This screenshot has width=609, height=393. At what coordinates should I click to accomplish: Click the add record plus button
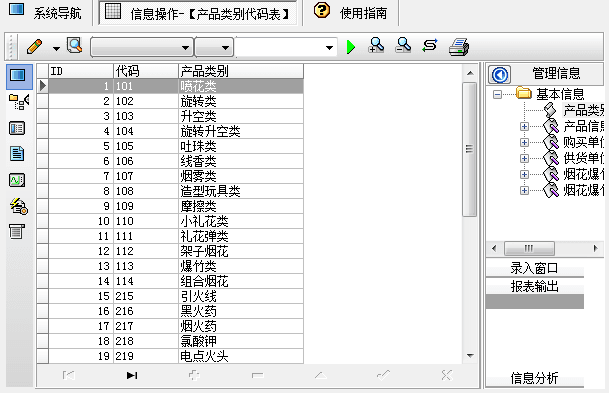tap(194, 375)
